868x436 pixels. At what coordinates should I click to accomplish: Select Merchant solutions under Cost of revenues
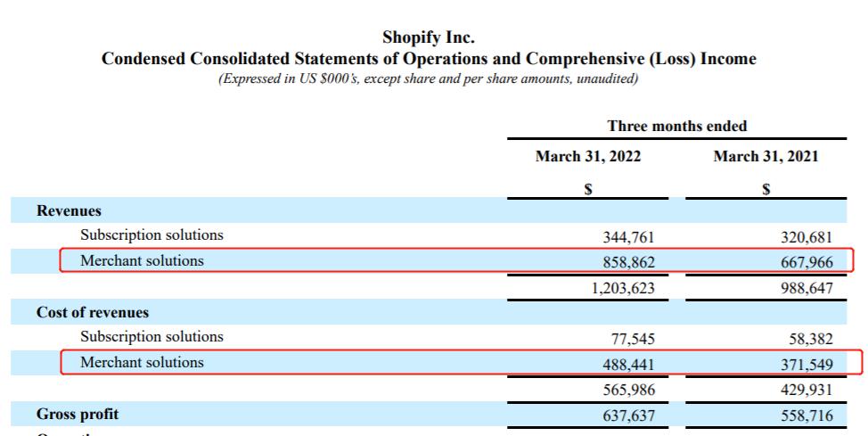pos(142,363)
